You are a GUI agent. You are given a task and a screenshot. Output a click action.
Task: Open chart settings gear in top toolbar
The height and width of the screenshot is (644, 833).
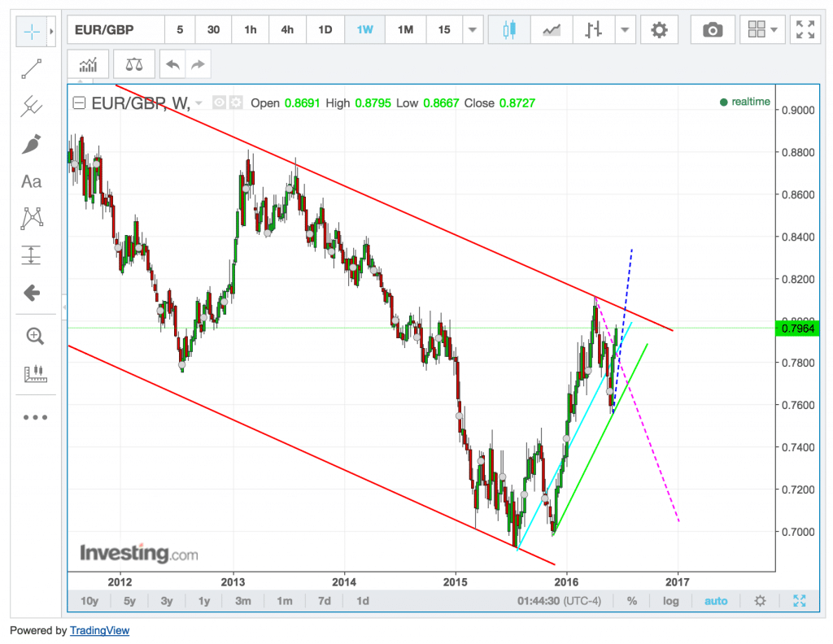click(x=659, y=30)
